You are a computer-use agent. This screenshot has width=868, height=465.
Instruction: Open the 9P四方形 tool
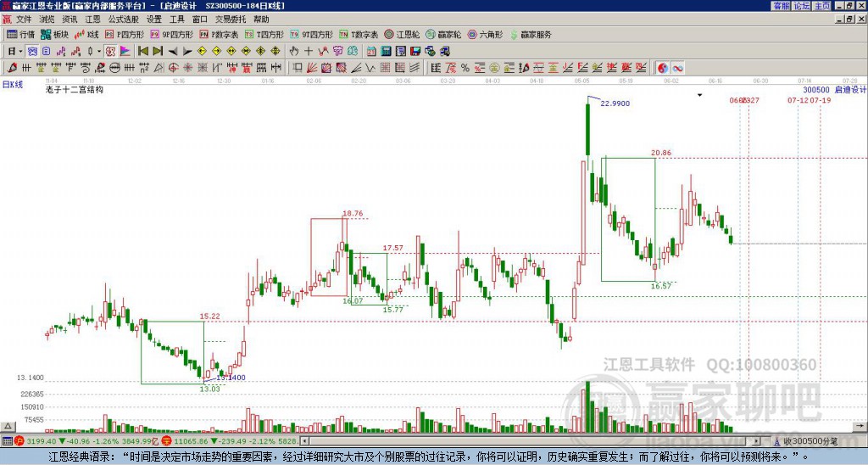[171, 34]
